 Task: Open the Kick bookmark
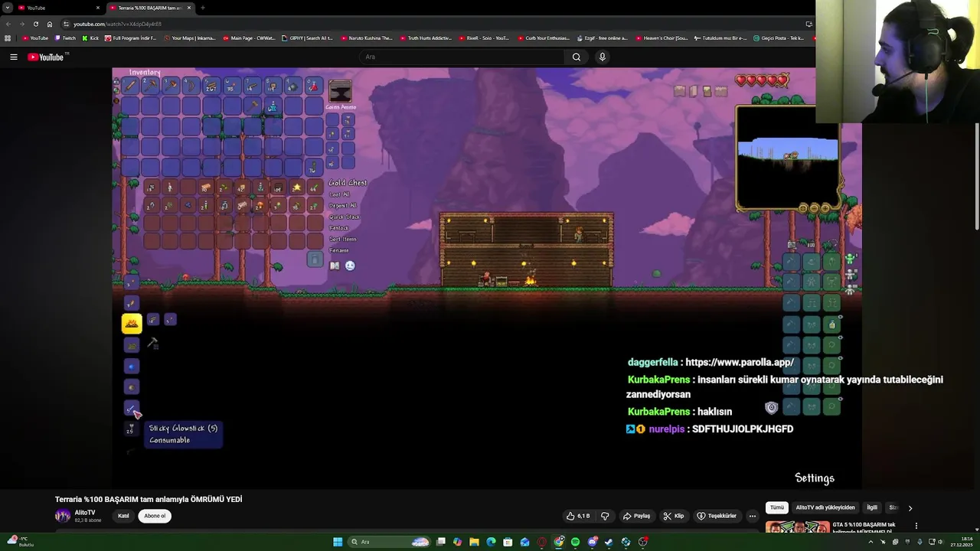pyautogui.click(x=90, y=38)
